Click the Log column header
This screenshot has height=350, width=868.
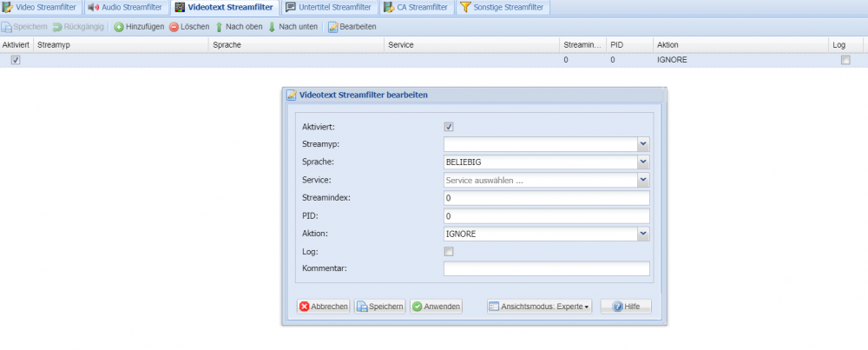point(845,45)
